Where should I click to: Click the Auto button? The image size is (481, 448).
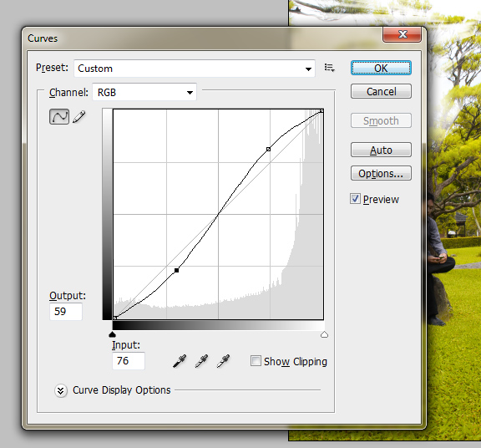pyautogui.click(x=381, y=150)
